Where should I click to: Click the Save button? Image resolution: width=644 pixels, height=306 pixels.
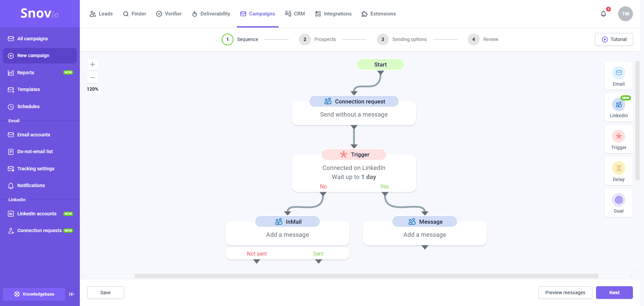click(105, 293)
